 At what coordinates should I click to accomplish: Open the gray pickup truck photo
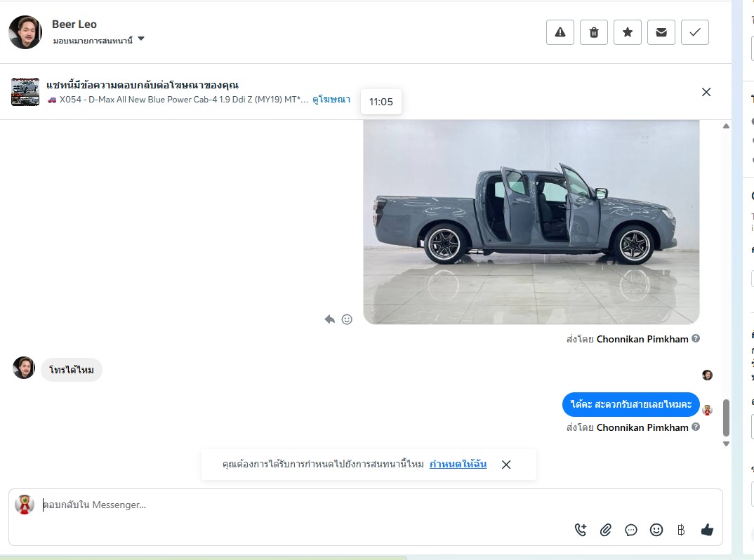click(x=531, y=221)
